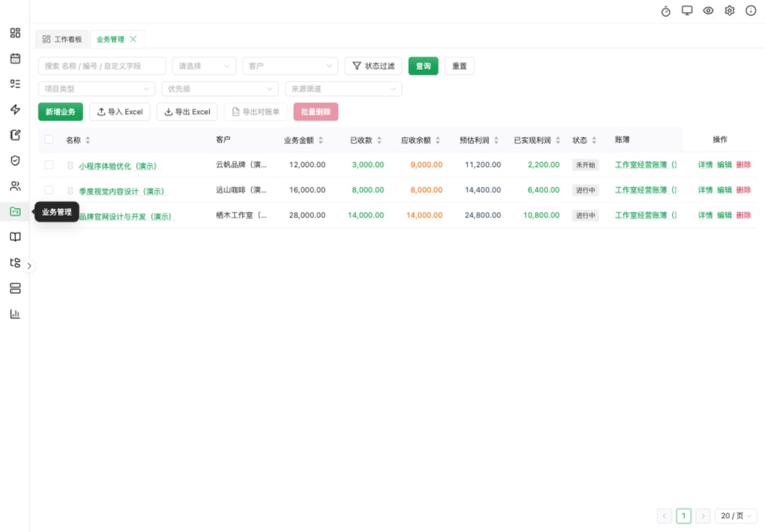This screenshot has width=766, height=532.
Task: Click the info circle icon in header
Action: pos(751,11)
